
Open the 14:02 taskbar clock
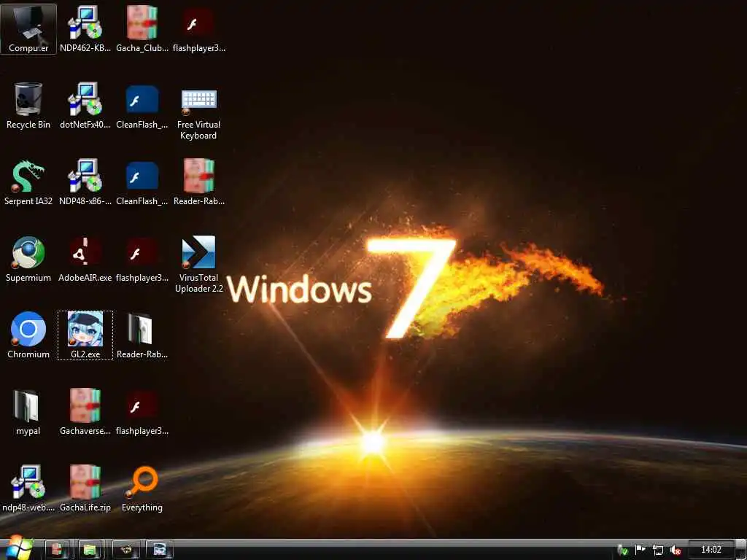(x=711, y=550)
